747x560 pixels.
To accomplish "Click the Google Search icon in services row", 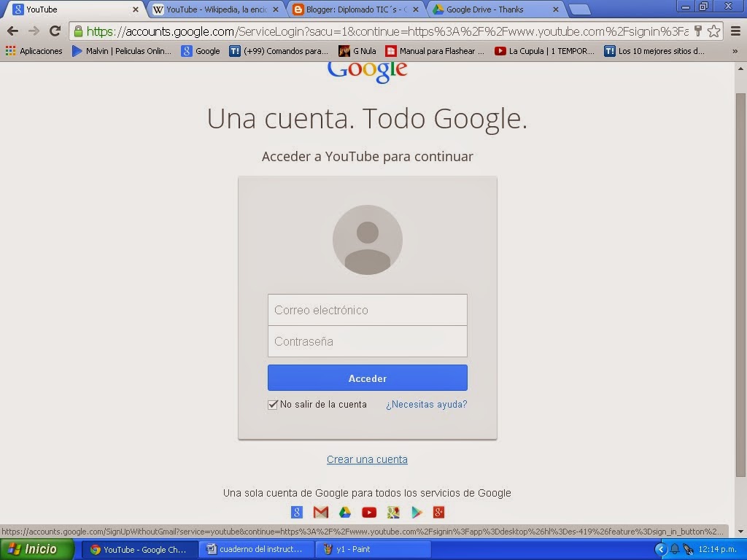I will (x=297, y=513).
